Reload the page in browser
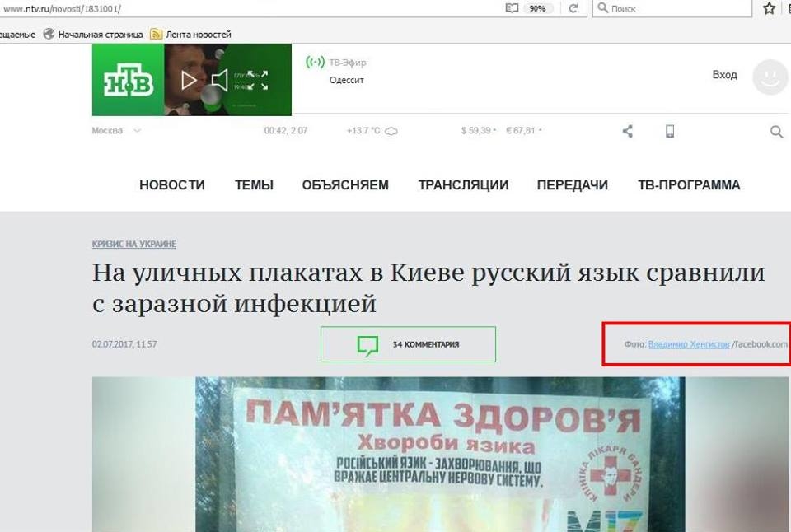The width and height of the screenshot is (791, 532). [573, 8]
